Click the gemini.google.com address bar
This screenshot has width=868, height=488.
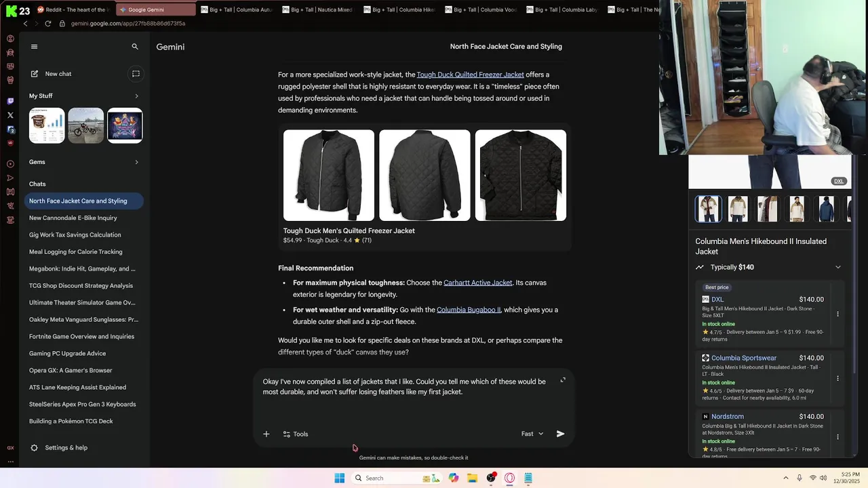point(128,24)
